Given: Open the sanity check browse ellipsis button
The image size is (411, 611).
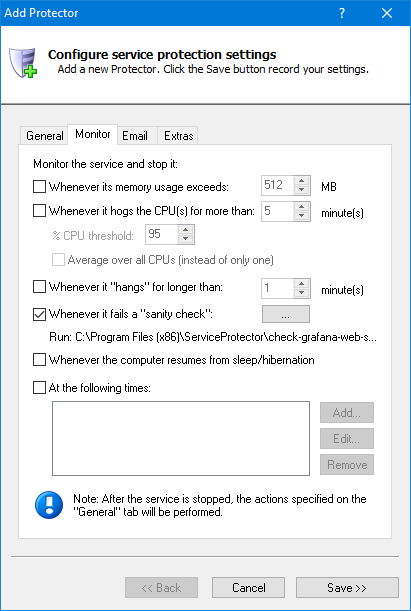Looking at the screenshot, I should [x=286, y=314].
